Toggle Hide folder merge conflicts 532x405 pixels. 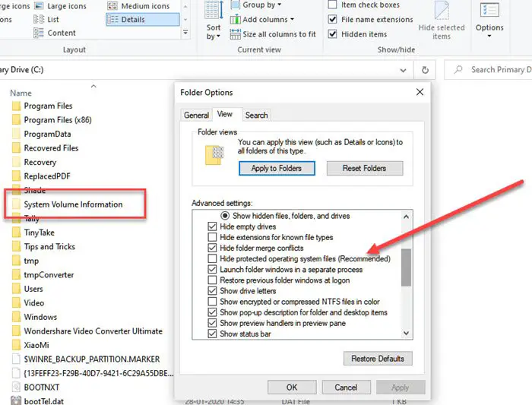[x=212, y=248]
